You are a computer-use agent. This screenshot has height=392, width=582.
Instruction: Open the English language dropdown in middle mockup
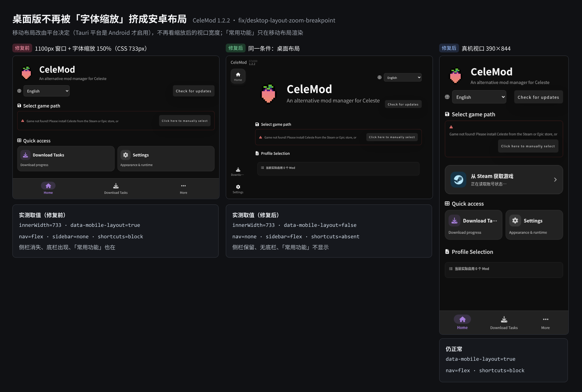point(403,78)
